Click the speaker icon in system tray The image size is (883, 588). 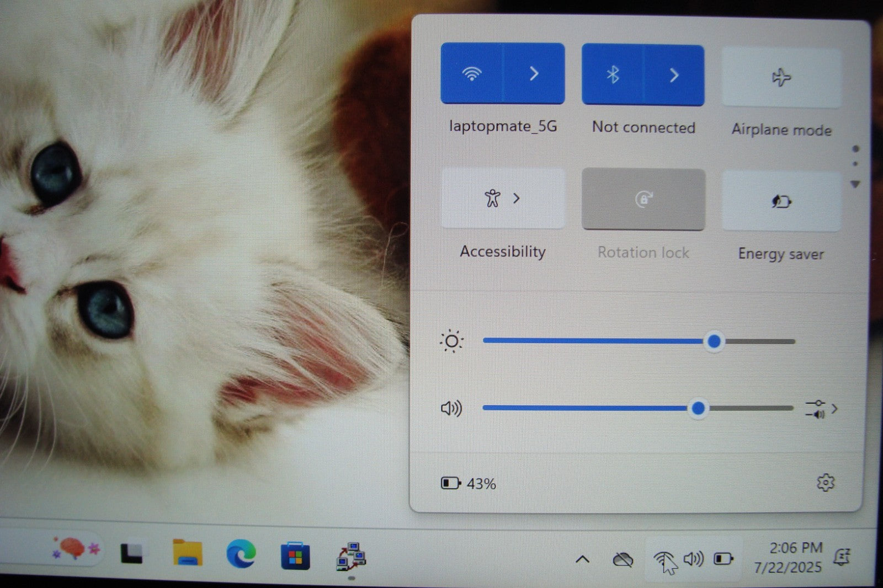[x=693, y=559]
